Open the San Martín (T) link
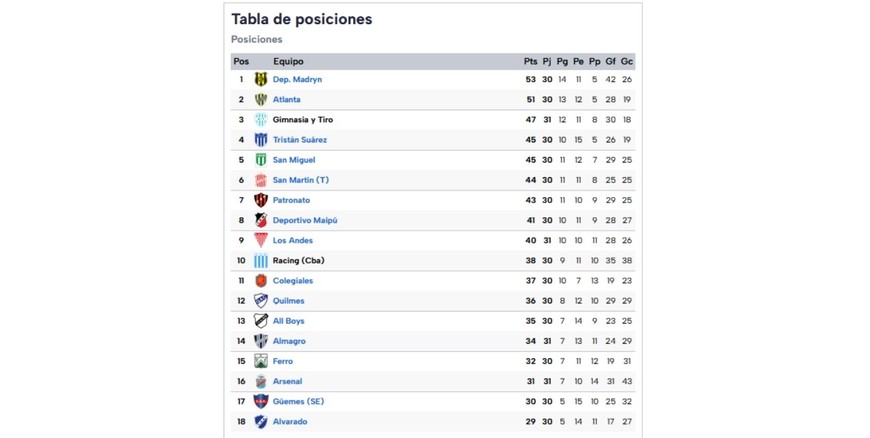Image resolution: width=870 pixels, height=438 pixels. 300,180
